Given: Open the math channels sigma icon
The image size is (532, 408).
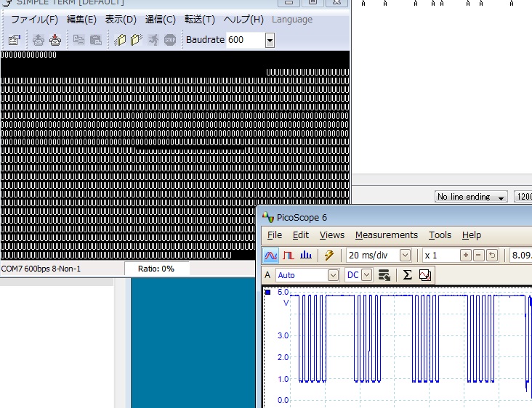Looking at the screenshot, I should tap(407, 275).
